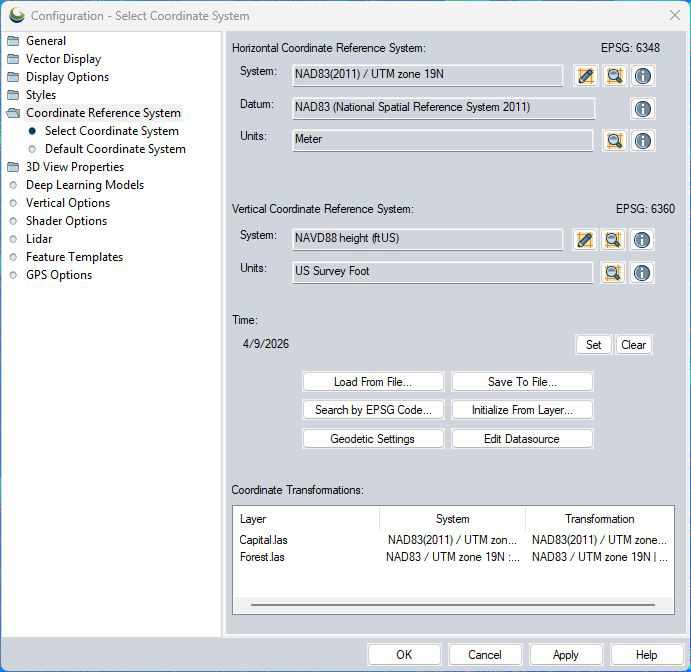Image resolution: width=691 pixels, height=672 pixels.
Task: Click the edit pencil icon for horizontal System
Action: coord(585,76)
